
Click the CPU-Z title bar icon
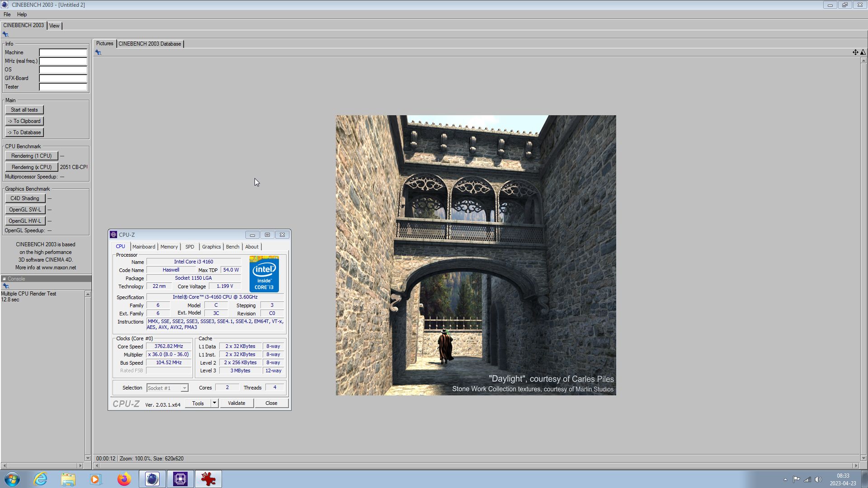click(113, 235)
